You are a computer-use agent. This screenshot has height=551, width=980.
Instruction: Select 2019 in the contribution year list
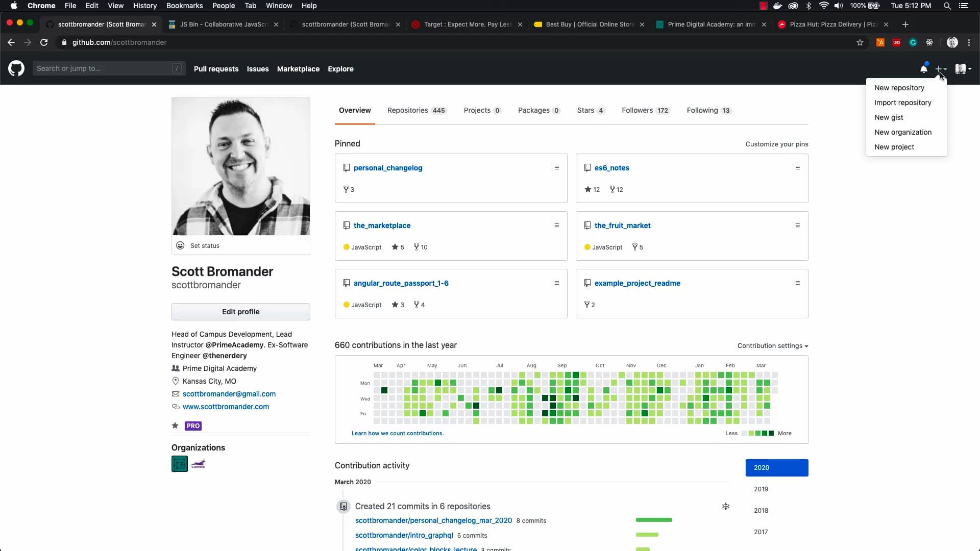(x=762, y=489)
